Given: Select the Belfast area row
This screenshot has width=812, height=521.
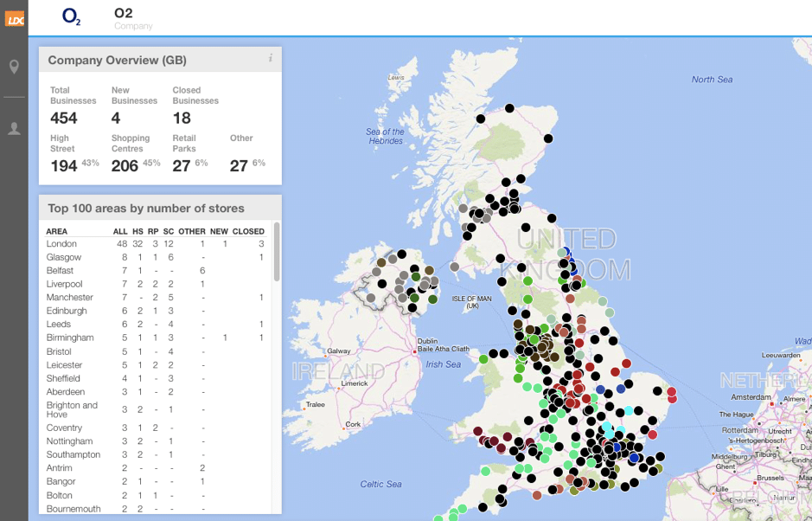Looking at the screenshot, I should click(x=156, y=271).
